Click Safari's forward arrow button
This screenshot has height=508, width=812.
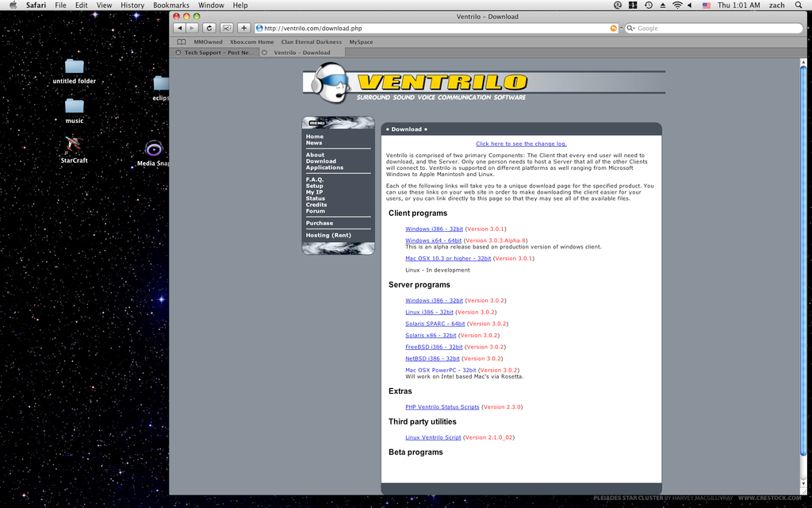click(x=192, y=28)
